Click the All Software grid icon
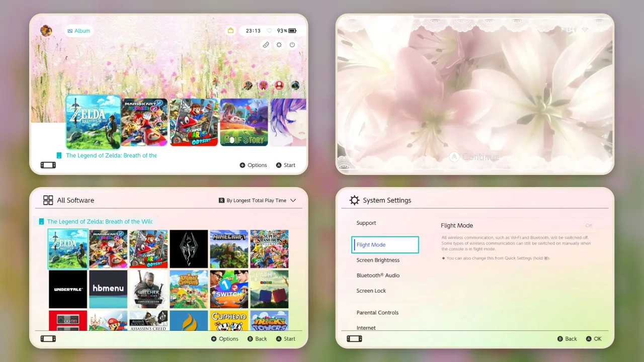The image size is (644, 362). pyautogui.click(x=48, y=200)
